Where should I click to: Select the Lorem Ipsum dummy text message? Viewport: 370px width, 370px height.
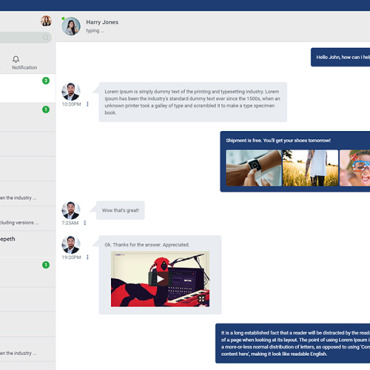pyautogui.click(x=193, y=102)
